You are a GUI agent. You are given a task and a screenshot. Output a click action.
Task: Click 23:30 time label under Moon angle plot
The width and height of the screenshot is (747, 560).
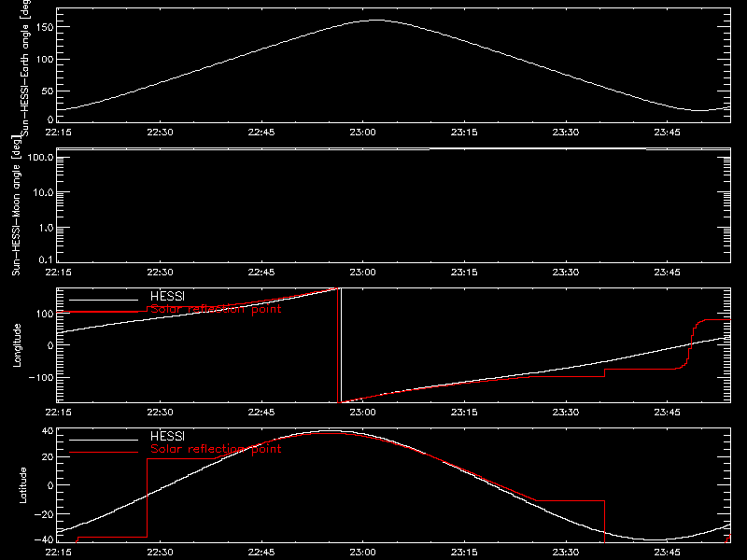(566, 272)
